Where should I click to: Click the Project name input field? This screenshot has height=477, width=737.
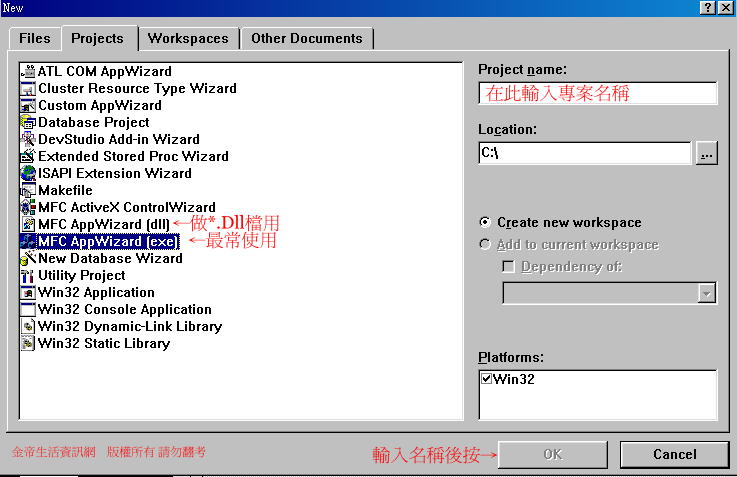coord(598,93)
